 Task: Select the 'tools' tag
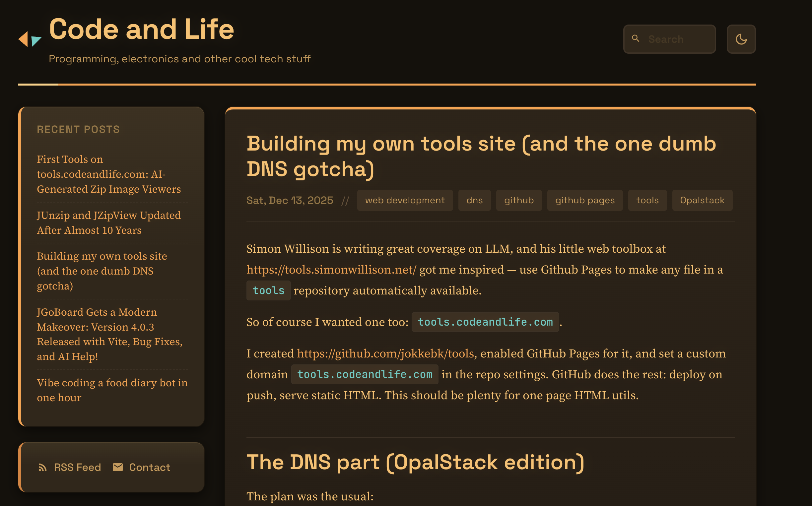pos(647,200)
